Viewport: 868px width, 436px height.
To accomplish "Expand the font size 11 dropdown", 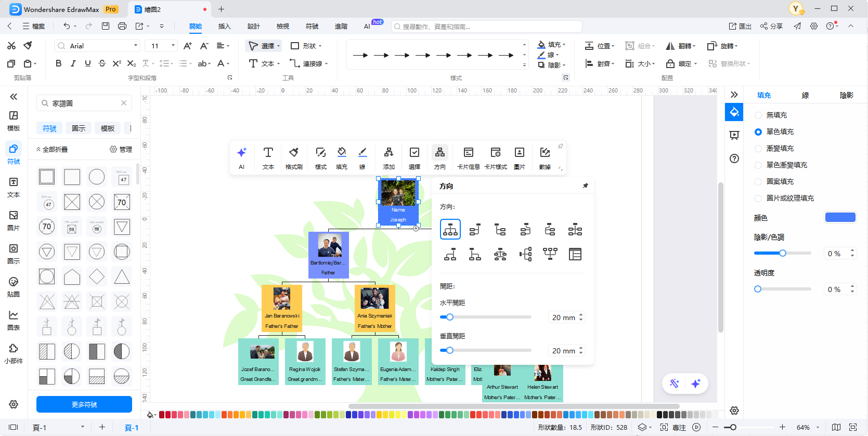I will click(x=173, y=46).
